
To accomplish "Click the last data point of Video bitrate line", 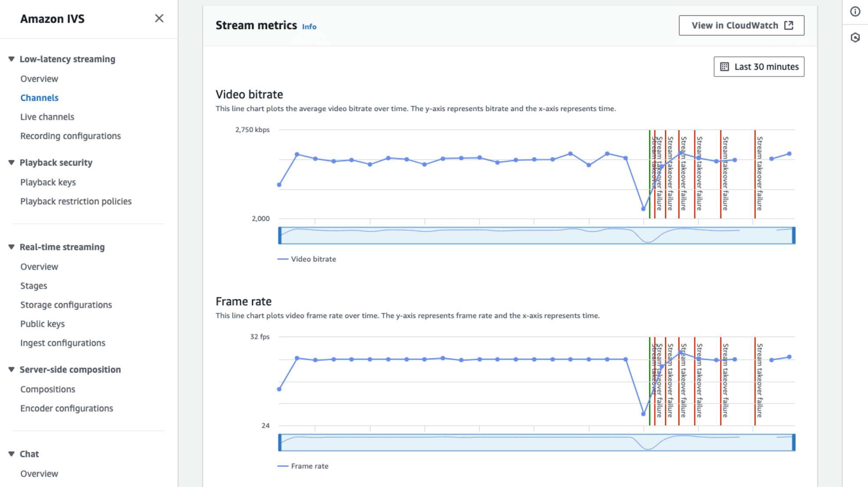I will 789,154.
